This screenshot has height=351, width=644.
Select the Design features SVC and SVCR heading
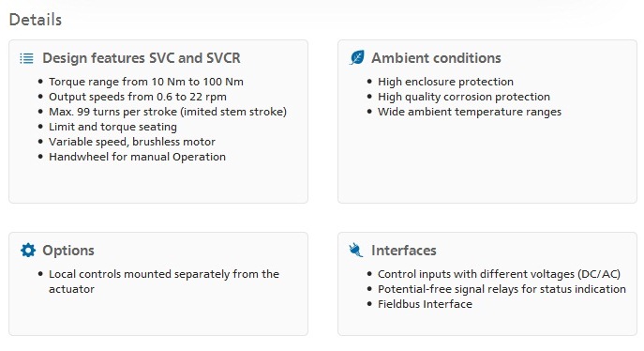click(142, 58)
